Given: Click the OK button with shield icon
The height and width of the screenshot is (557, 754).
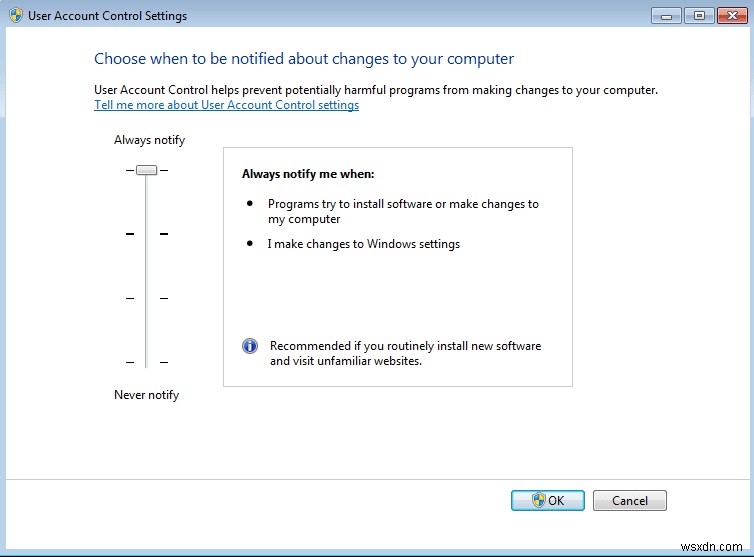Looking at the screenshot, I should [548, 500].
